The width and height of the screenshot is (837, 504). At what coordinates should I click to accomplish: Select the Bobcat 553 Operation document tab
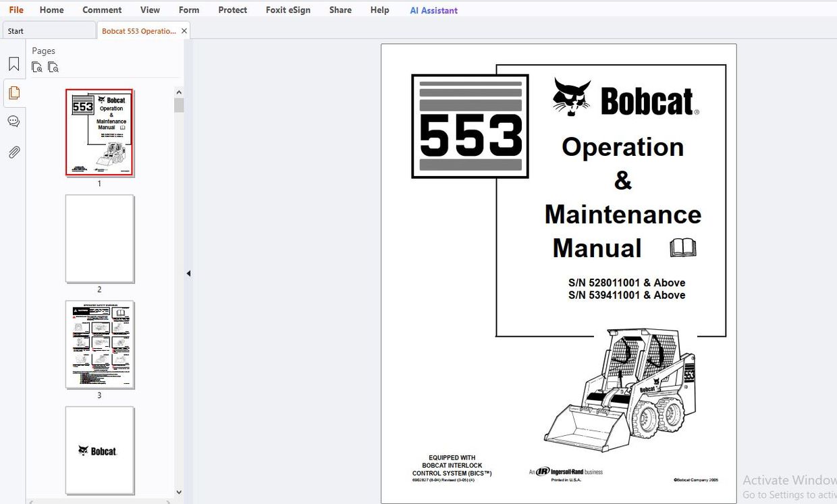138,30
